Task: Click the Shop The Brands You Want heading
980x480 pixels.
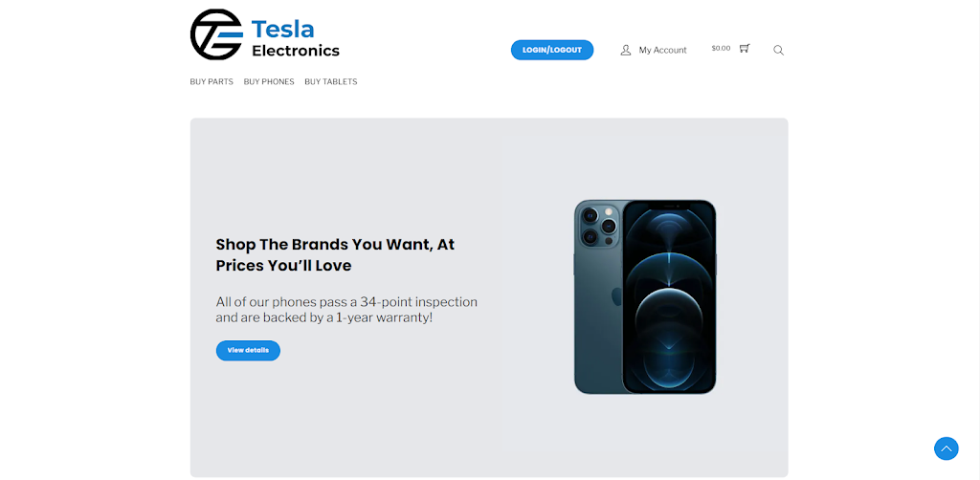Action: tap(335, 254)
